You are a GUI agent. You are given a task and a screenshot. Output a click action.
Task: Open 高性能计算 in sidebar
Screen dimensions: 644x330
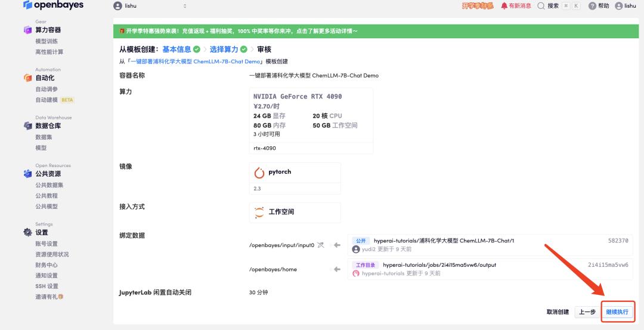[x=49, y=52]
